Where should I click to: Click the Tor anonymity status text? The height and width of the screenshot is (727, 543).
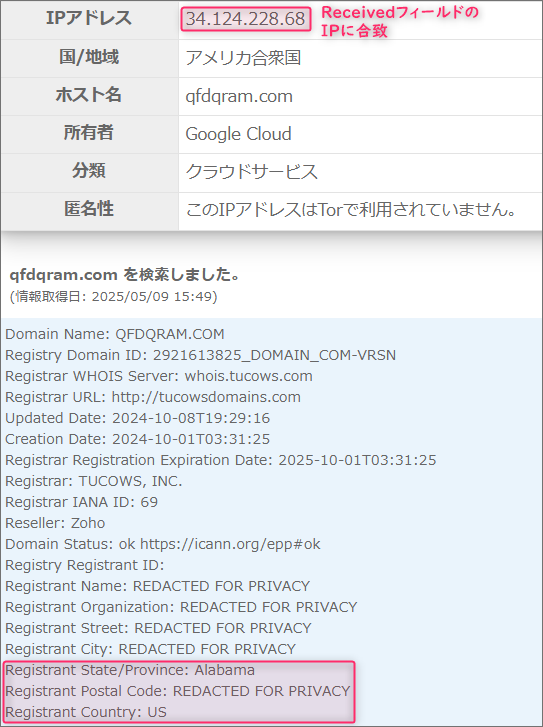[x=351, y=210]
